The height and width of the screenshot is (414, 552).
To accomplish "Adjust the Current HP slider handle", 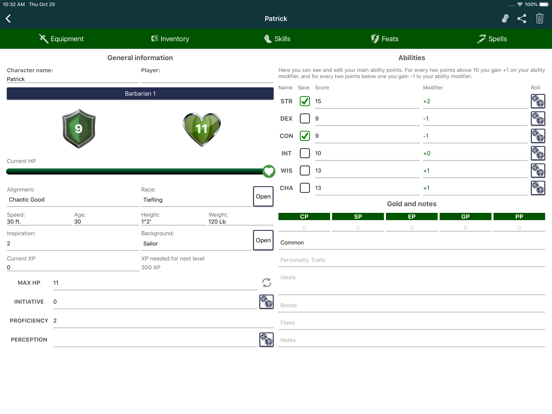I will tap(269, 171).
